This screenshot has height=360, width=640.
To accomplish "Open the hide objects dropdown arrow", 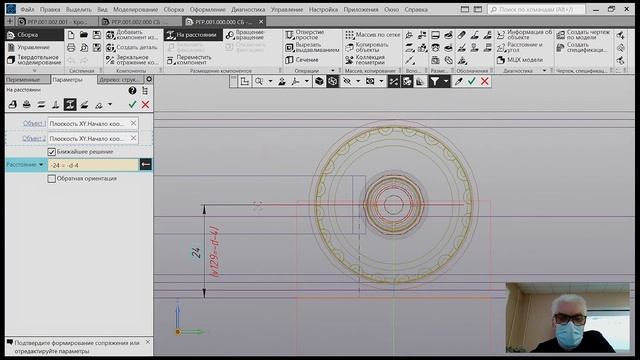I will coord(358,82).
